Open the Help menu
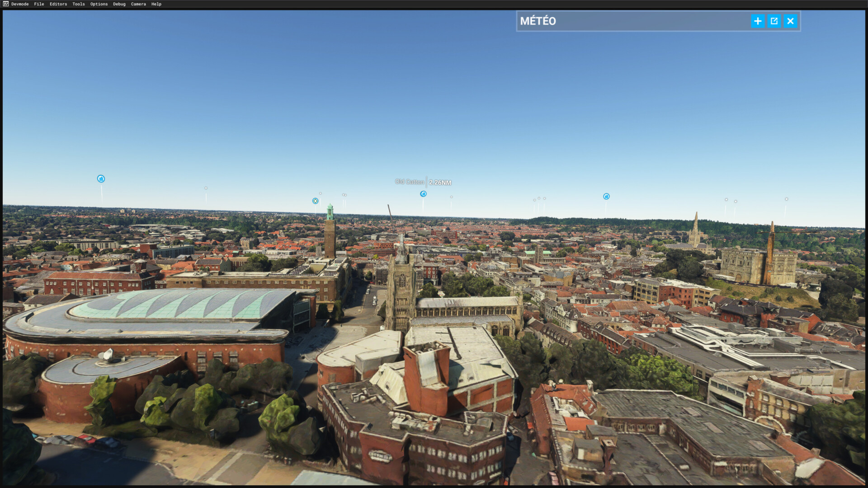The image size is (868, 488). click(x=156, y=4)
